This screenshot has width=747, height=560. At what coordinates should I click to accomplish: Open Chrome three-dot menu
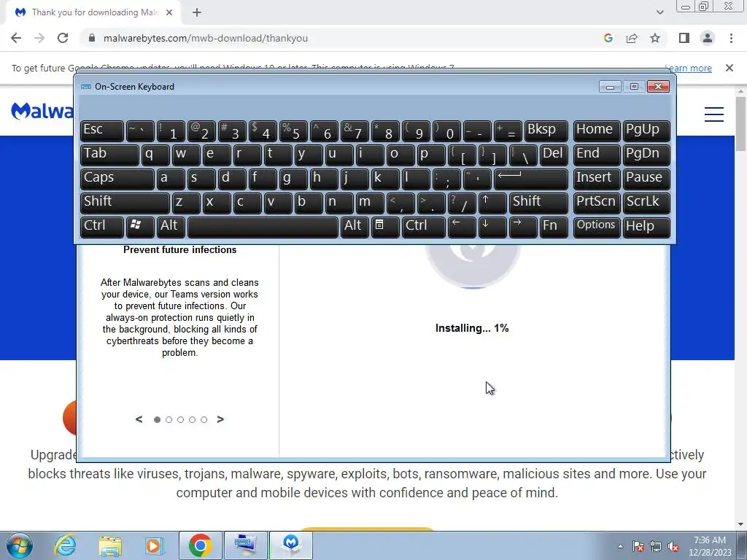[731, 38]
